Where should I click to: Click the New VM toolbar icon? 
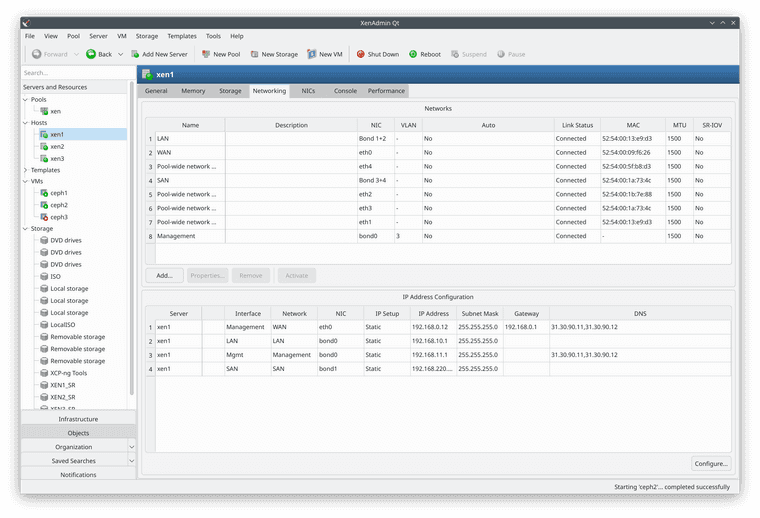(311, 55)
